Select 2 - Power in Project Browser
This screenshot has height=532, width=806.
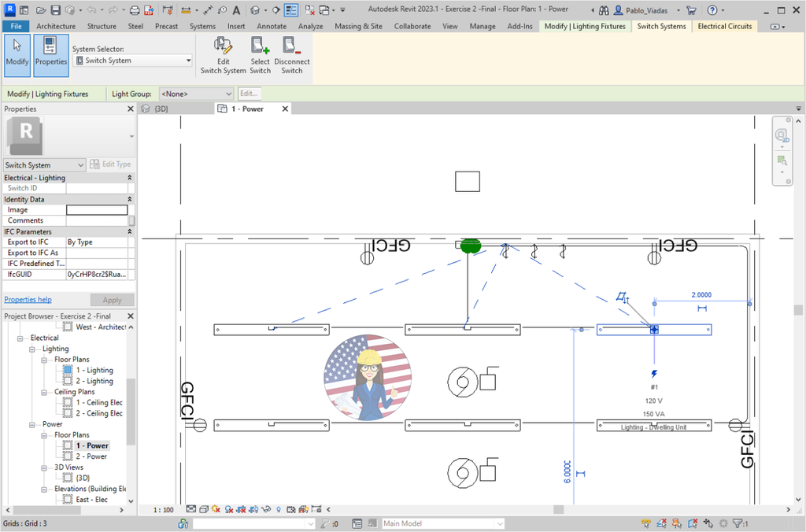(91, 456)
